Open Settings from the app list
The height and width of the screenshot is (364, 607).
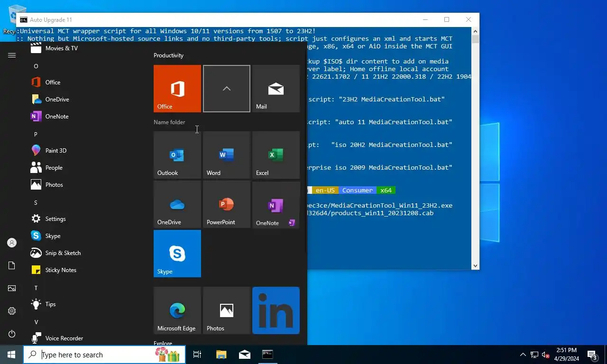[x=86, y=219]
